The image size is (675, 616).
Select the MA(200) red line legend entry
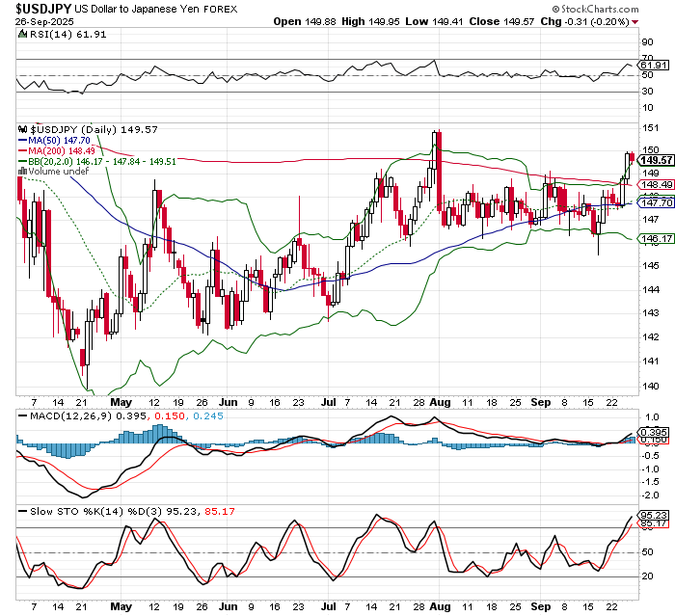tap(58, 149)
